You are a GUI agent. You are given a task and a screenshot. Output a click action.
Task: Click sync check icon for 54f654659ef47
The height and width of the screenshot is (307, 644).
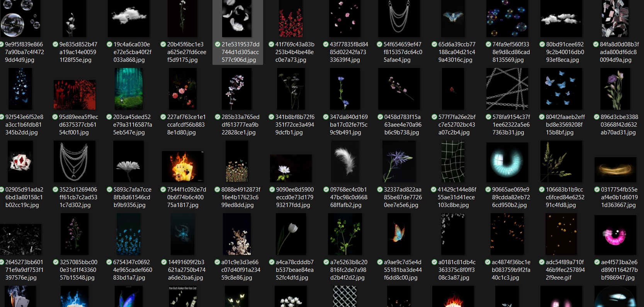click(x=380, y=44)
